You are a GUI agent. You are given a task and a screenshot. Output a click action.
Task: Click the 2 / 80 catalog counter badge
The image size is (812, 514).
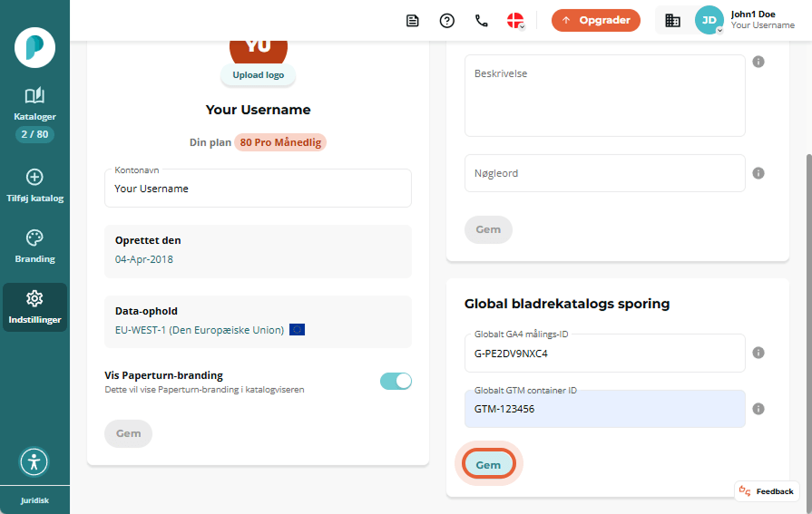click(x=34, y=134)
